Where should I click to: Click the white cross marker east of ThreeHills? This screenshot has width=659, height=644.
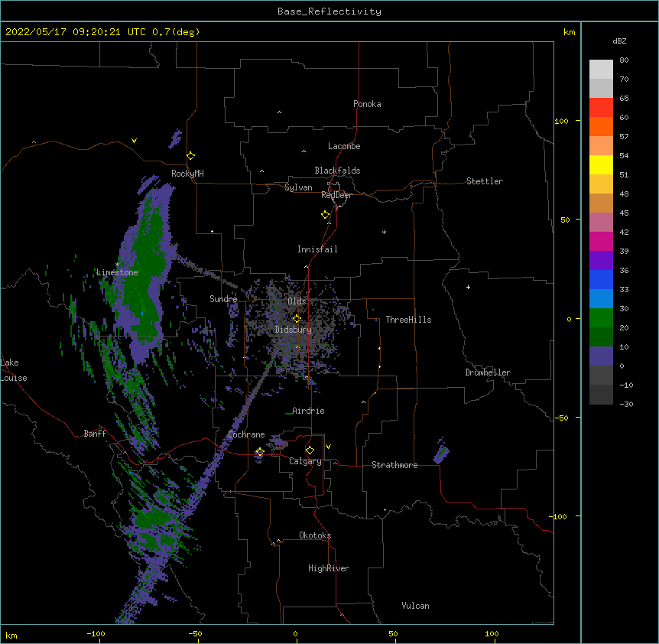pyautogui.click(x=468, y=287)
